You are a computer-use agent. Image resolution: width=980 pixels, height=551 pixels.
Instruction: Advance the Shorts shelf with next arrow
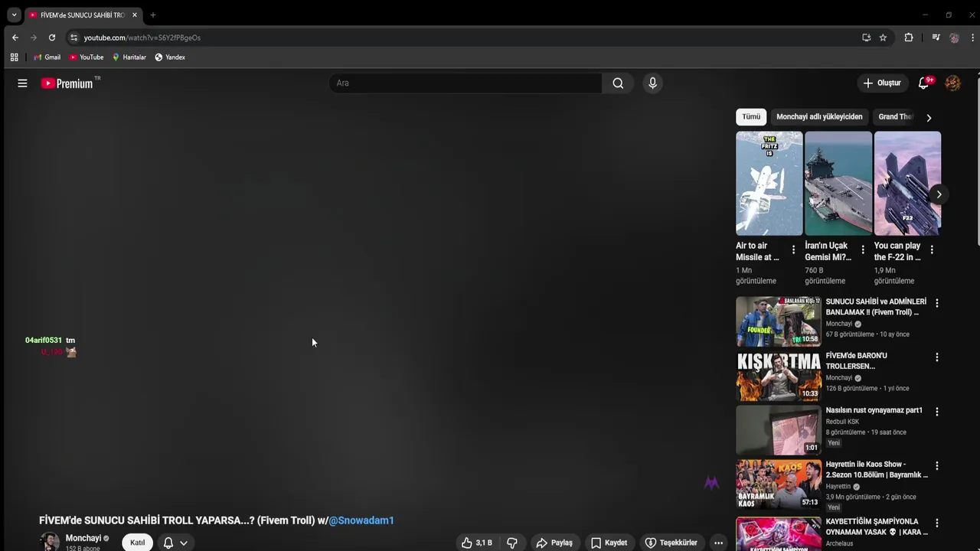click(x=939, y=194)
